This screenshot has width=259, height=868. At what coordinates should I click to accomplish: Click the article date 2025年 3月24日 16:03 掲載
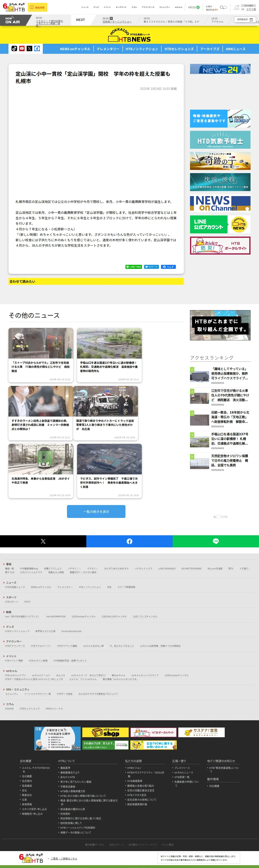158,89
